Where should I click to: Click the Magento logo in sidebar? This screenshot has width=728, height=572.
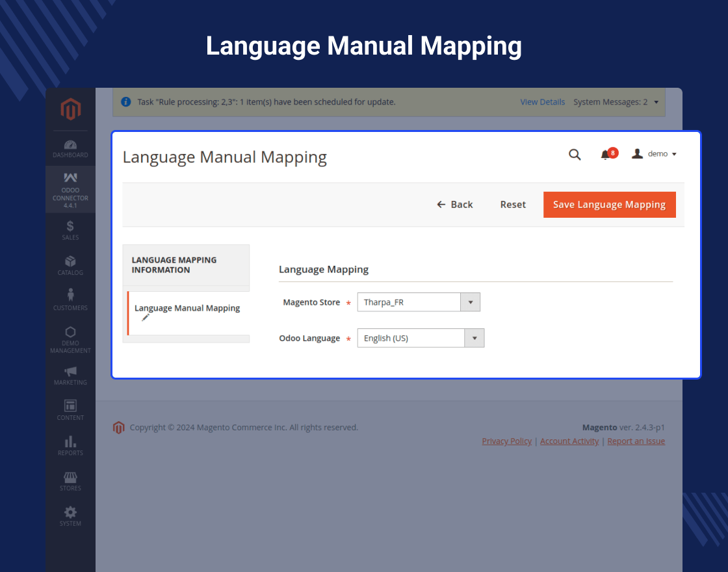click(x=71, y=109)
